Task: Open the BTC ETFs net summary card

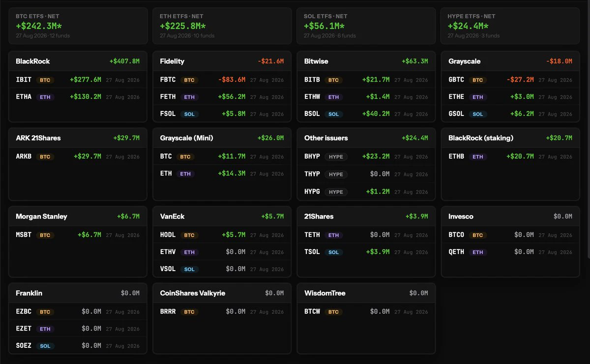Action: point(78,26)
